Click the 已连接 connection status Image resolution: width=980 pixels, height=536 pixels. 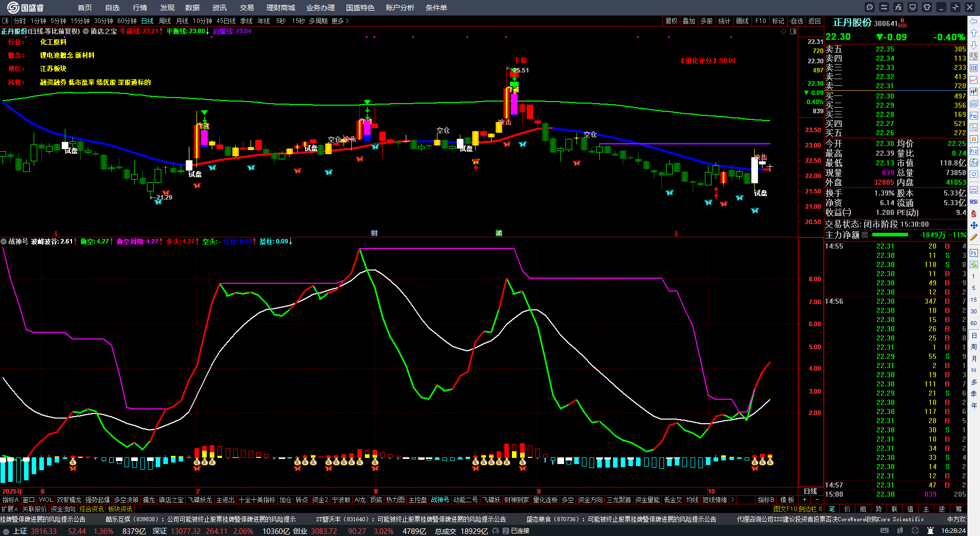click(520, 531)
